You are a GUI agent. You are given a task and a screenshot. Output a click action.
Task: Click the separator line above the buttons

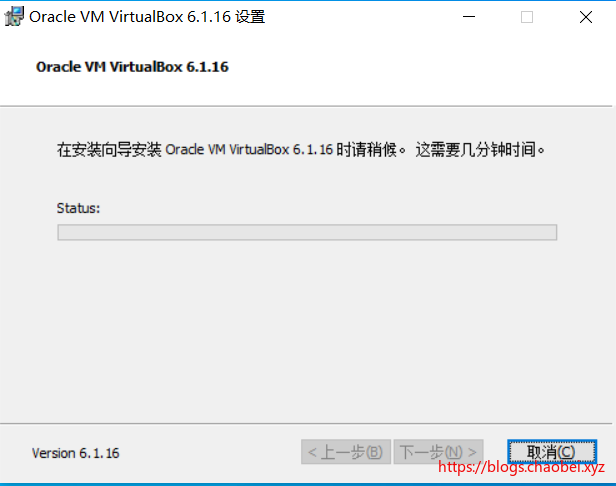306,424
